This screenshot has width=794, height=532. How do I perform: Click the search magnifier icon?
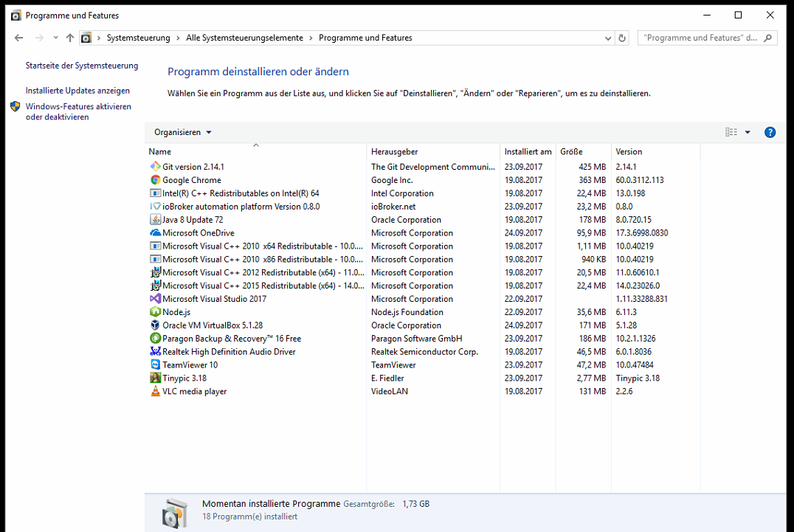(x=768, y=38)
